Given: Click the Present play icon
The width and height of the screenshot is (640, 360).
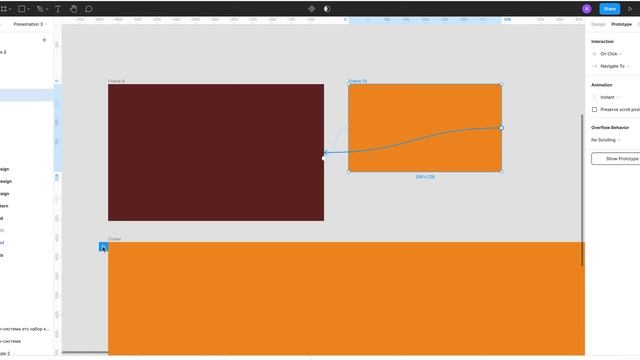Looking at the screenshot, I should coord(630,9).
